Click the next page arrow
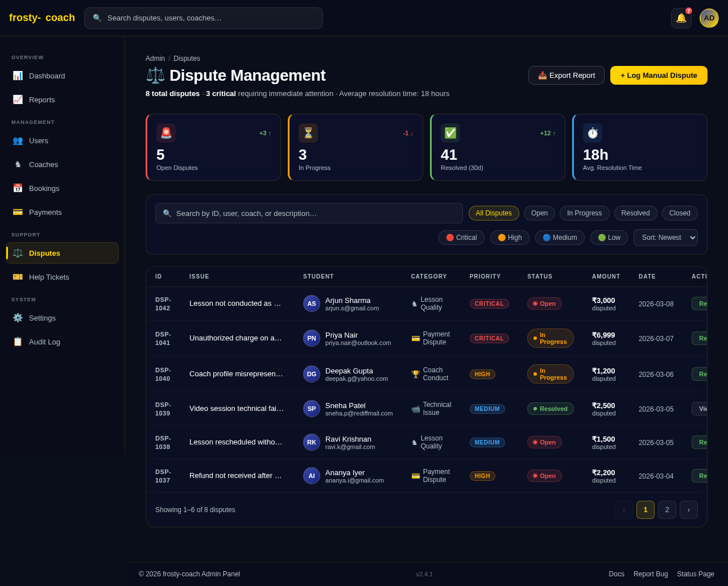 tap(689, 510)
